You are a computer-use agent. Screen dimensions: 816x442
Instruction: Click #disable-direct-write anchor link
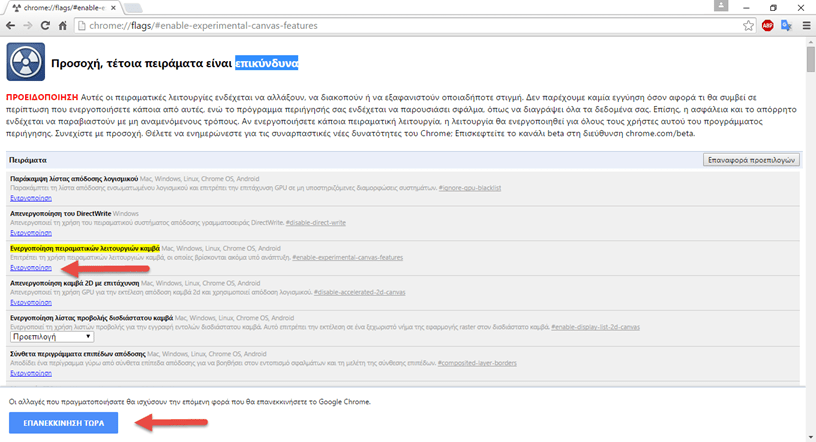pyautogui.click(x=315, y=223)
